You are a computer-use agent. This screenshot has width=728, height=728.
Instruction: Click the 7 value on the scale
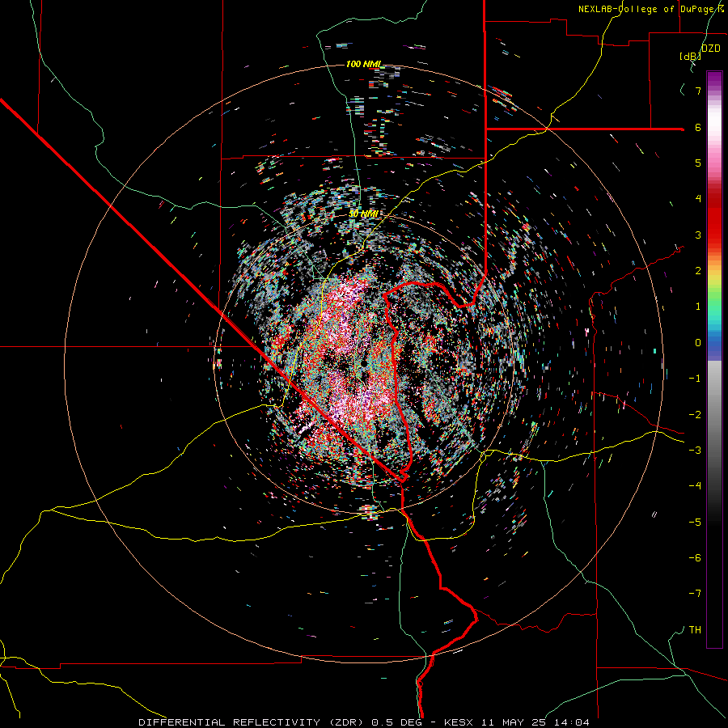698,91
